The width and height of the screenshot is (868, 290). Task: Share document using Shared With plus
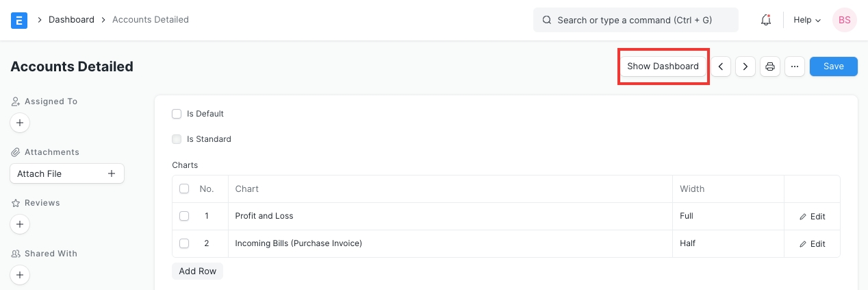point(20,275)
